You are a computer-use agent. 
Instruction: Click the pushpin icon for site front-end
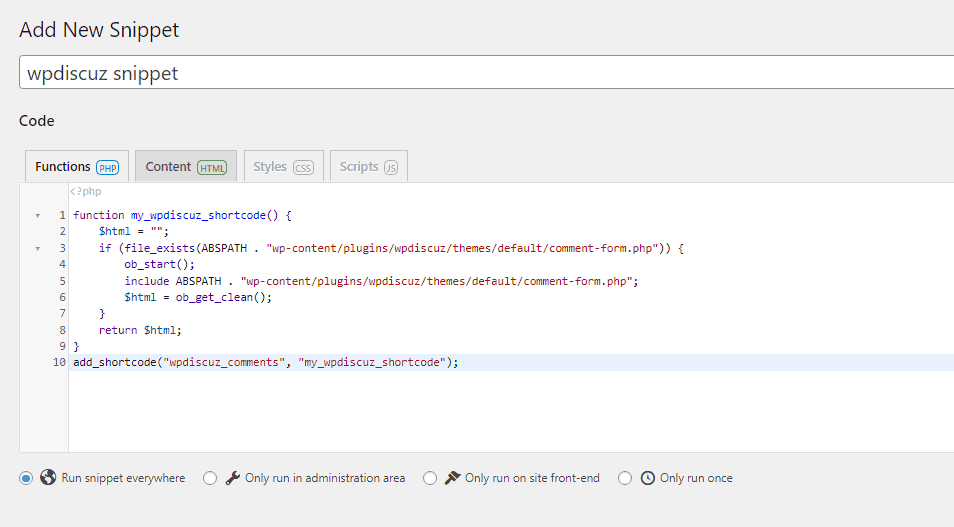click(x=452, y=478)
